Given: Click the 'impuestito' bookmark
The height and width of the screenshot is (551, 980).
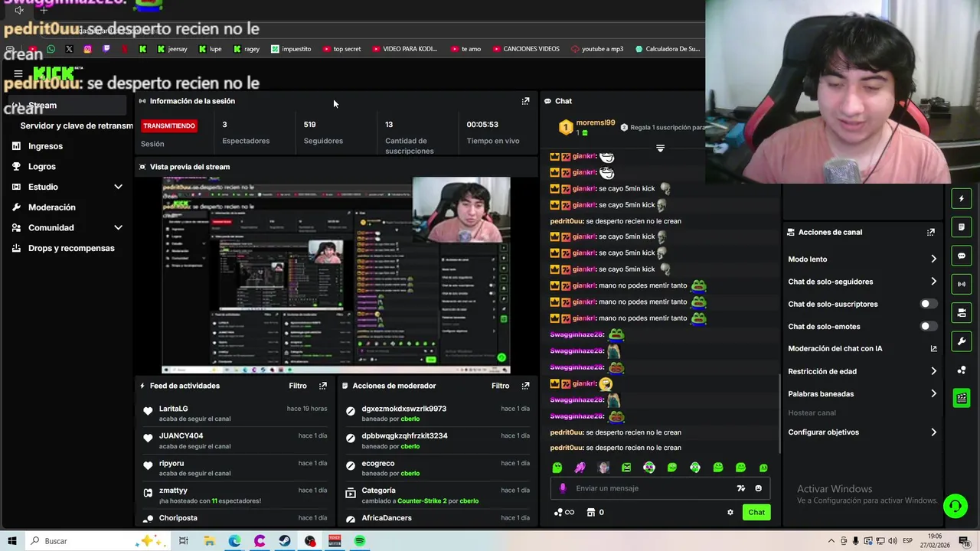Looking at the screenshot, I should click(x=291, y=49).
